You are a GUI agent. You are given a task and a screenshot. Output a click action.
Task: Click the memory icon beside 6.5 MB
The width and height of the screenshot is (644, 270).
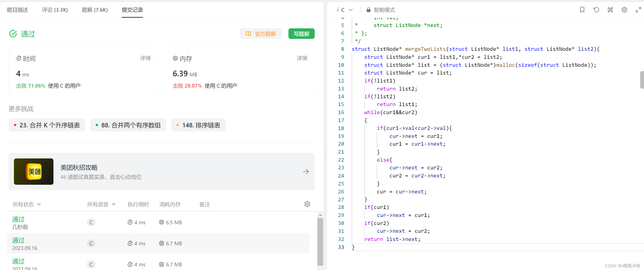(161, 222)
